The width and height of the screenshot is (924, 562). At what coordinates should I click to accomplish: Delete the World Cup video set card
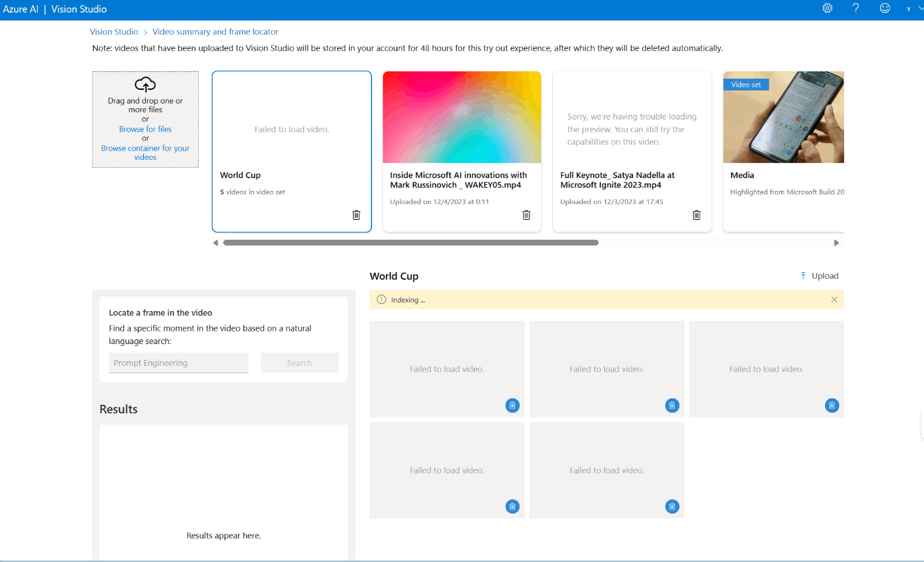(x=356, y=215)
